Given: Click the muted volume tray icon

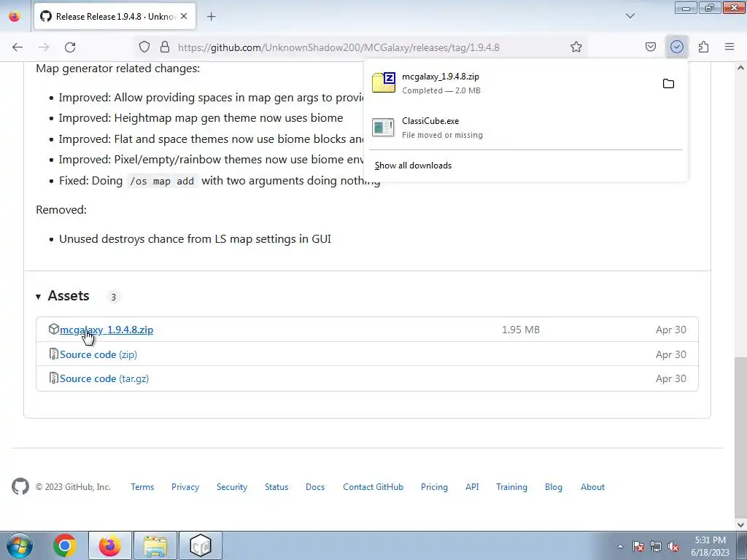Looking at the screenshot, I should 673,546.
